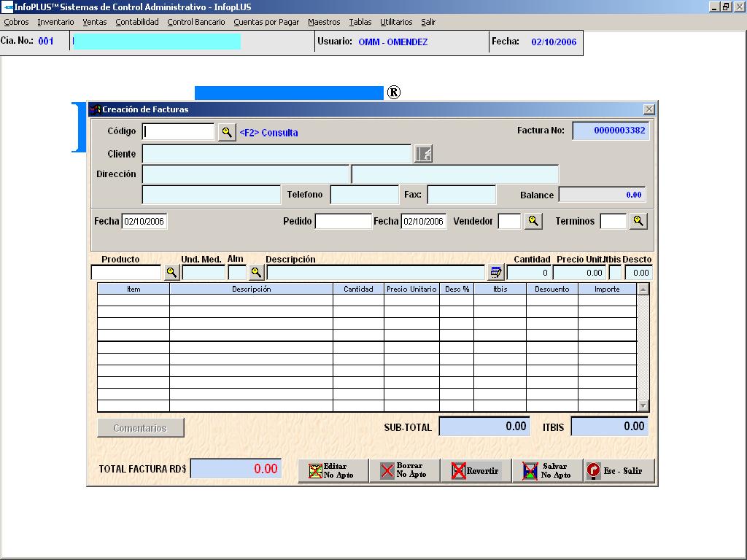The width and height of the screenshot is (747, 560).
Task: Click the Terminos code field
Action: point(613,221)
